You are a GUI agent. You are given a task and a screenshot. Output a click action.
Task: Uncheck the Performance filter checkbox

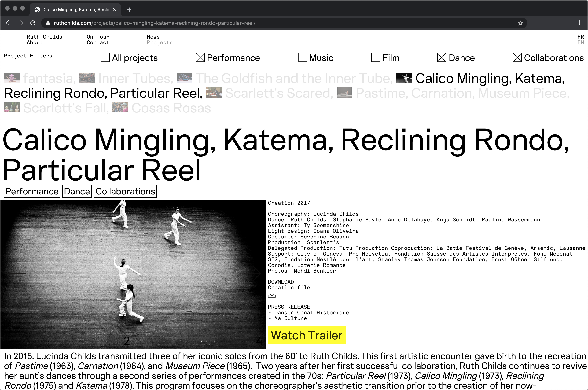coord(200,58)
